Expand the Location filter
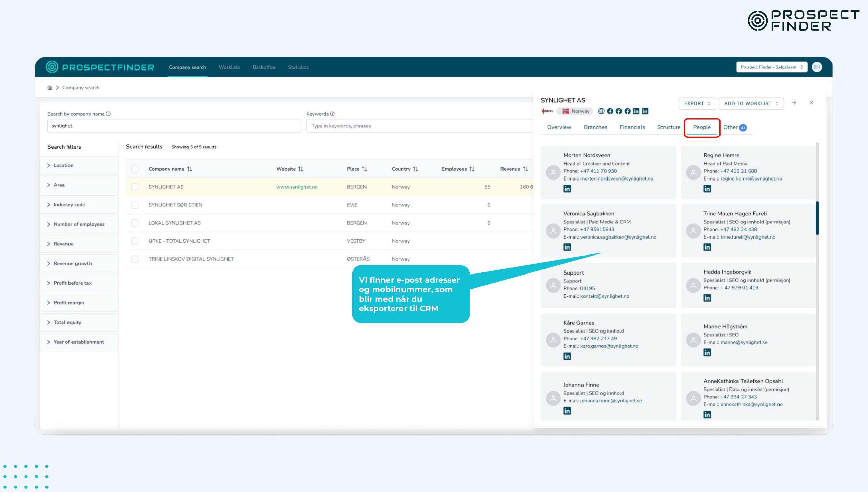868x492 pixels. (x=63, y=165)
